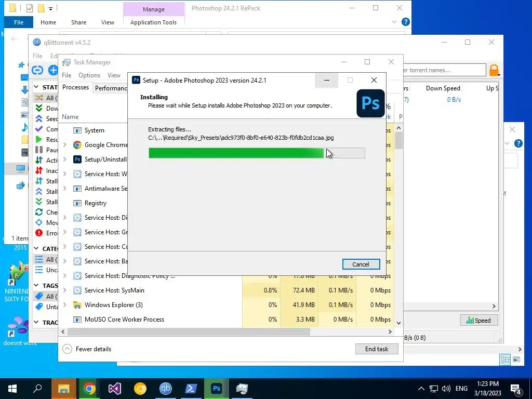Viewport: 532px width, 399px height.
Task: Click the qBittorrent add torrent link icon
Action: click(x=37, y=70)
